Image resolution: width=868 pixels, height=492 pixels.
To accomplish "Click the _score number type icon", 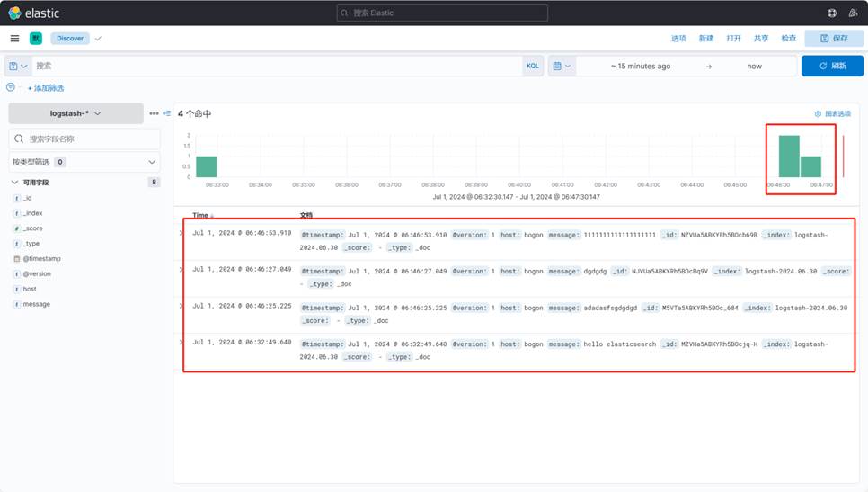I will [17, 228].
